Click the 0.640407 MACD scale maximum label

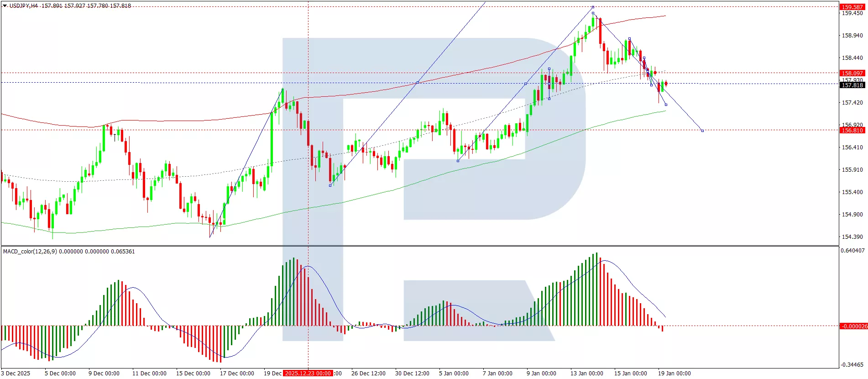(x=852, y=250)
